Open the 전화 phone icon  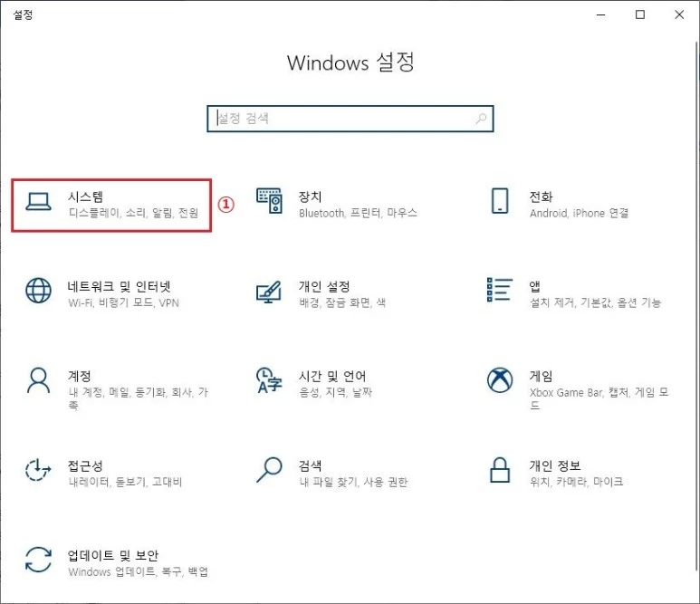(500, 201)
